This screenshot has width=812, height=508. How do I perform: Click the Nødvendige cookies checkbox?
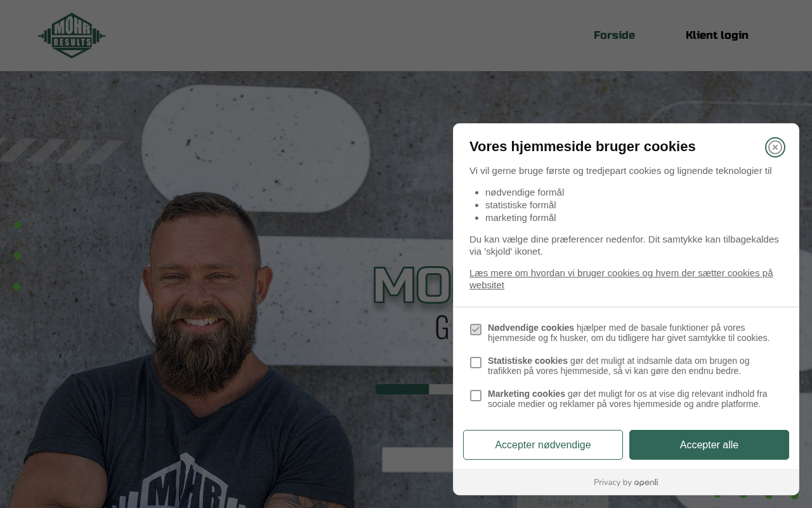point(476,330)
